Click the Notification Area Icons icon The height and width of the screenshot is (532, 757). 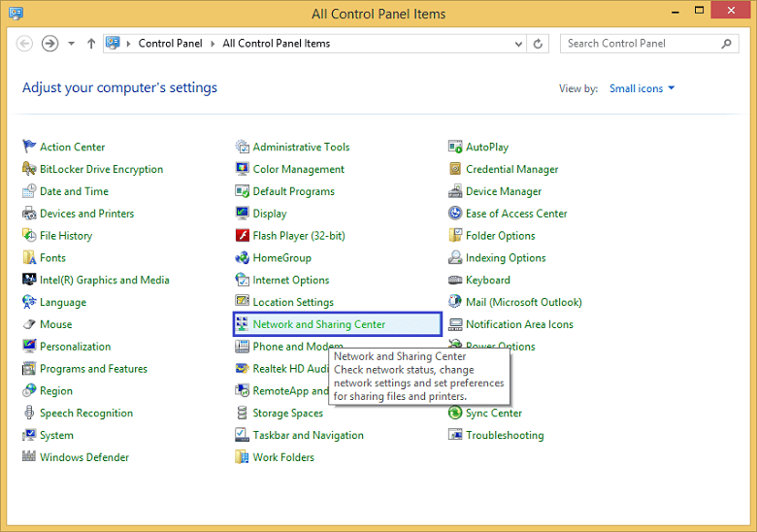[455, 324]
